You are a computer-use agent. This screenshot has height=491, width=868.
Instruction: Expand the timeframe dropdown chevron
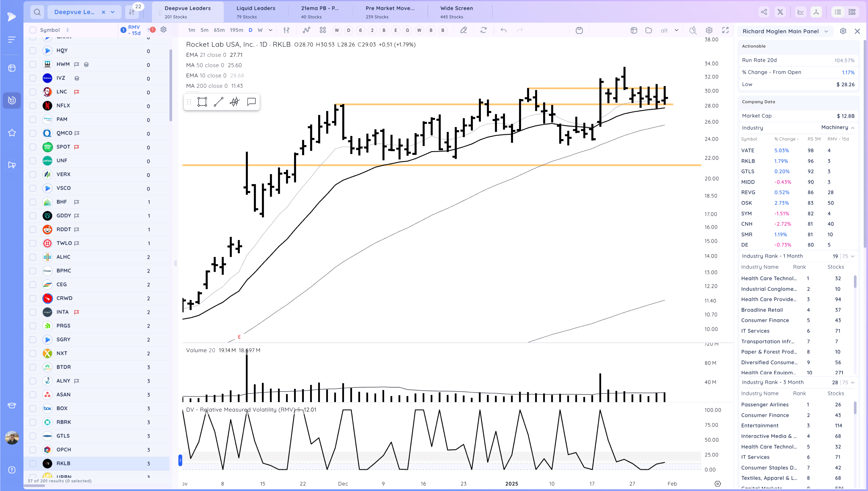[x=270, y=30]
